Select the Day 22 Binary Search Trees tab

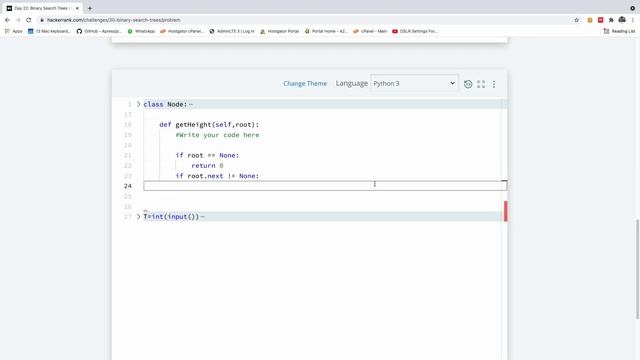(42, 8)
